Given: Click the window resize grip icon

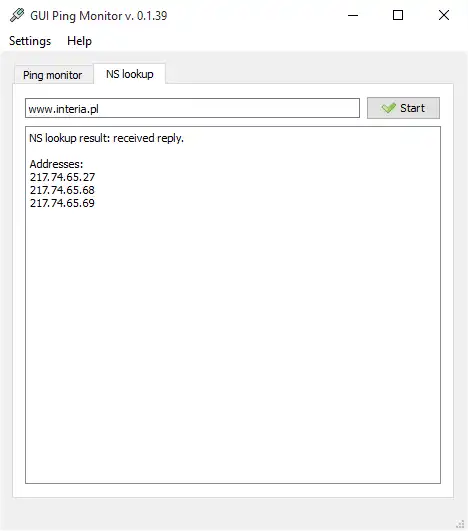Looking at the screenshot, I should click(x=460, y=524).
